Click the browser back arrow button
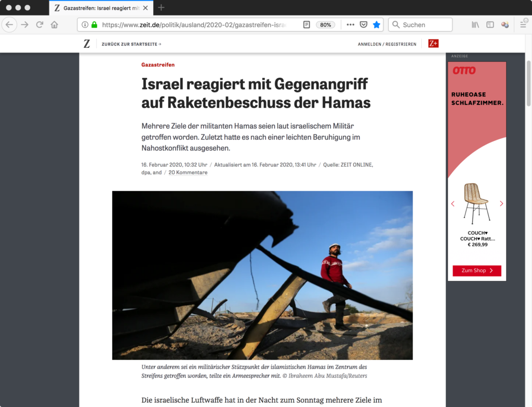The width and height of the screenshot is (532, 407). point(9,25)
